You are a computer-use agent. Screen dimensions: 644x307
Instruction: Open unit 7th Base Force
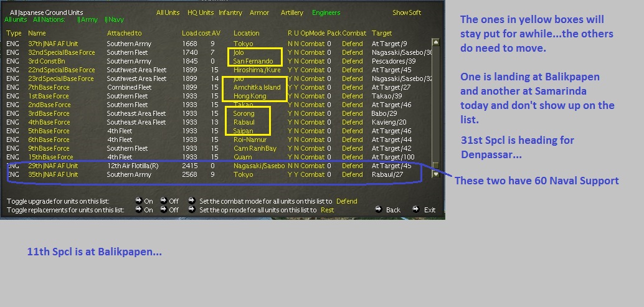pyautogui.click(x=49, y=87)
